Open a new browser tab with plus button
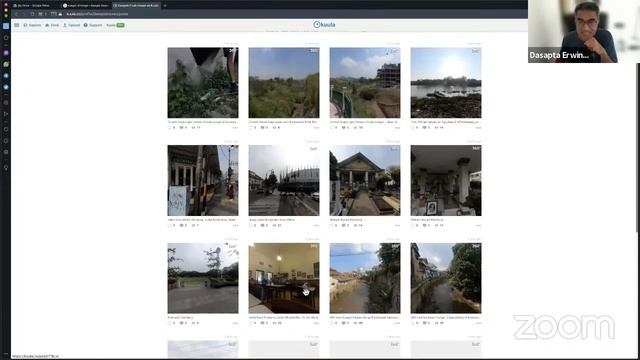This screenshot has width=640, height=360. 165,6
